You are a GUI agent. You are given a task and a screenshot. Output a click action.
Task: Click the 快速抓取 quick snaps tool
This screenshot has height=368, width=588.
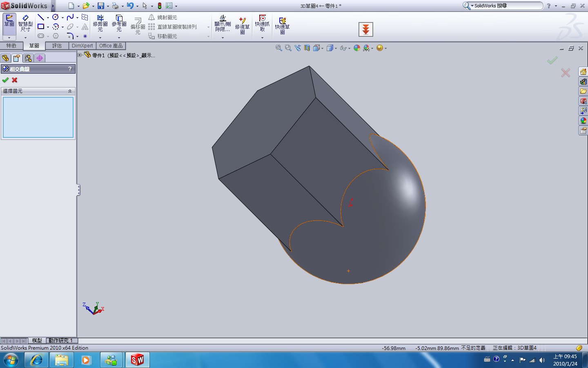coord(262,23)
